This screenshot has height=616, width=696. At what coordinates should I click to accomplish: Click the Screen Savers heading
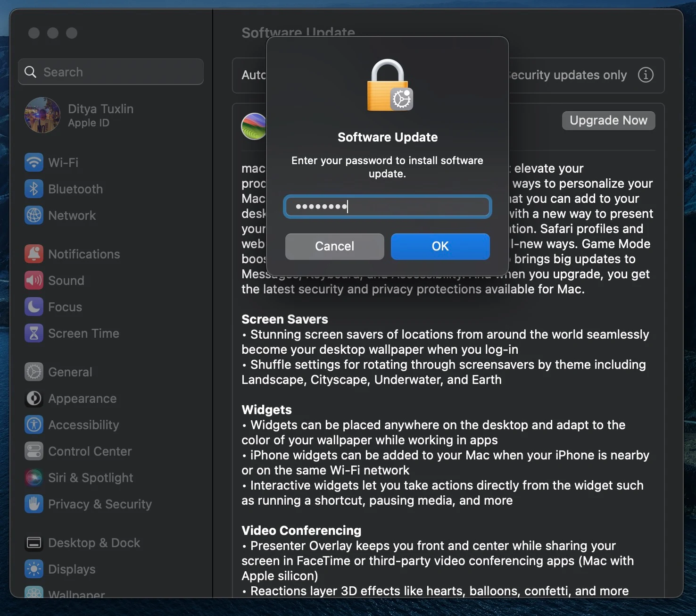click(284, 319)
